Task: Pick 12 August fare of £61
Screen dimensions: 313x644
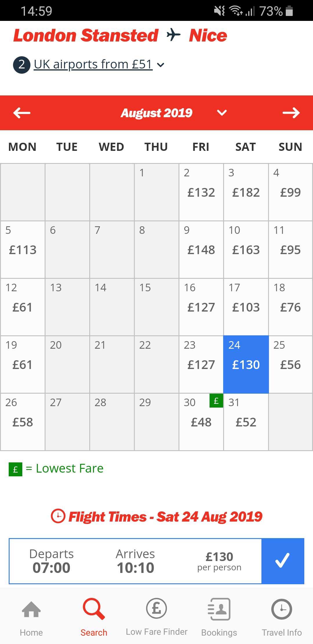Action: [x=23, y=307]
